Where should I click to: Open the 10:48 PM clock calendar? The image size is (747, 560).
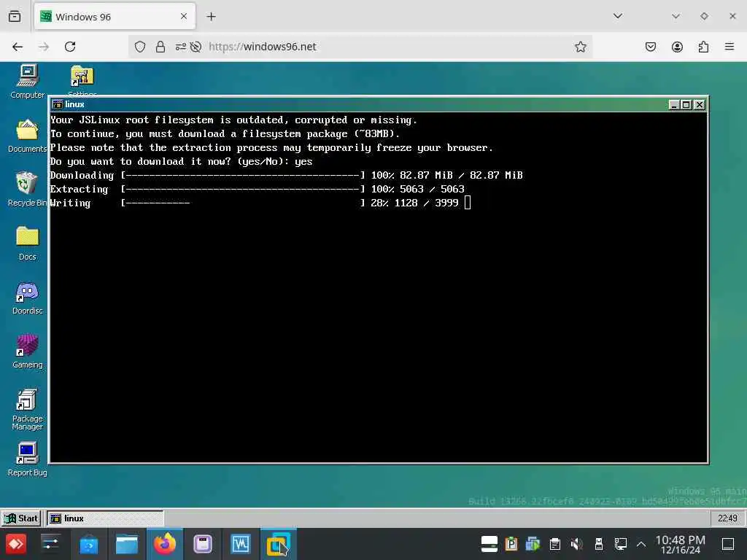(681, 544)
